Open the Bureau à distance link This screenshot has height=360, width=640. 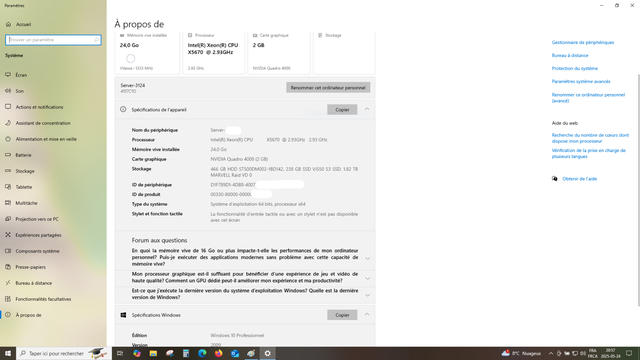(570, 56)
